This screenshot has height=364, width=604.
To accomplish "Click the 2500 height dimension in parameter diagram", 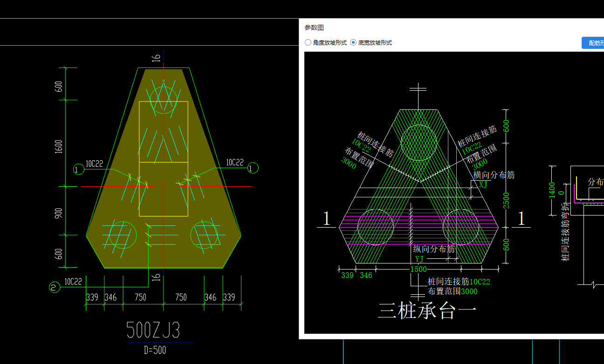I will pyautogui.click(x=507, y=200).
